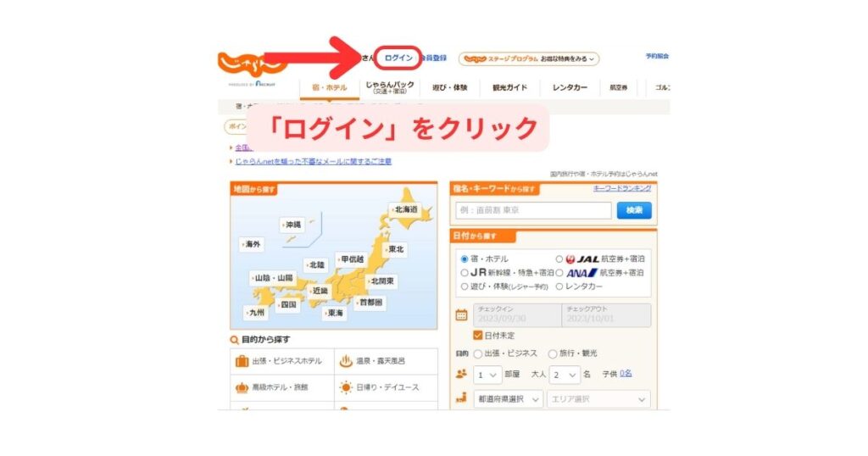Pick 東北 region on the map
This screenshot has height=456, width=868.
tap(395, 249)
